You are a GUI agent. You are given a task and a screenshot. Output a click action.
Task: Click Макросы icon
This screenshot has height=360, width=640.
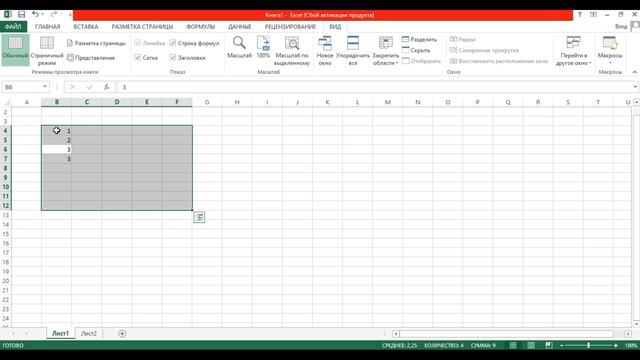[x=610, y=43]
